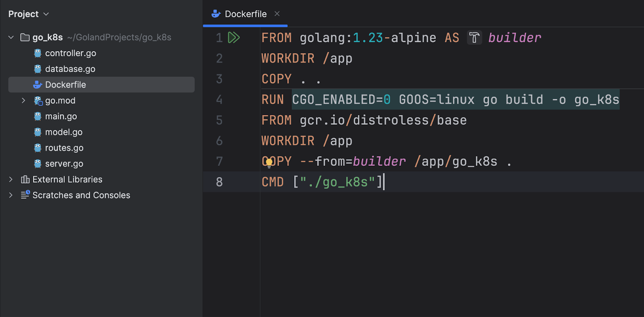Click 'gcr.io/distroless/base' on line 5
Viewport: 644px width, 317px height.
click(383, 120)
